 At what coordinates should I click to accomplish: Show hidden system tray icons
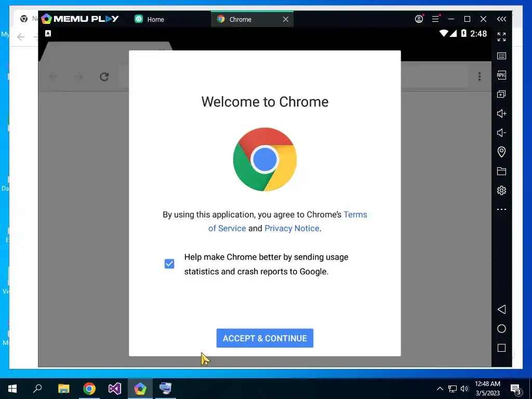click(x=440, y=389)
